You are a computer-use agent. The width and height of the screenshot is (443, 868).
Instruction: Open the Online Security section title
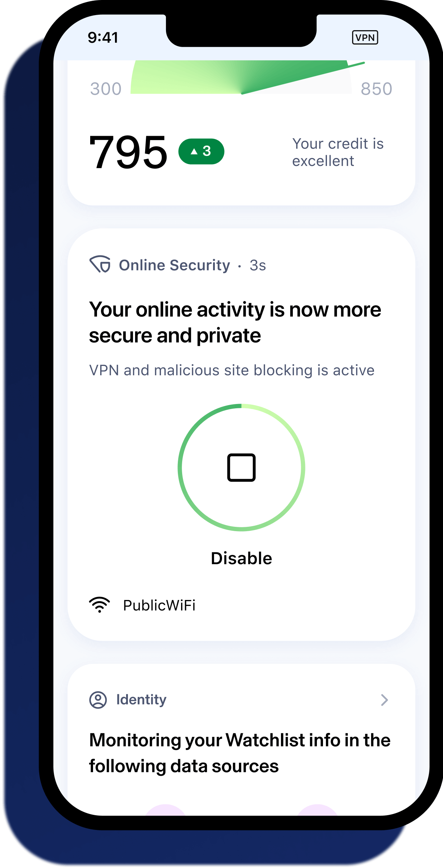174,265
